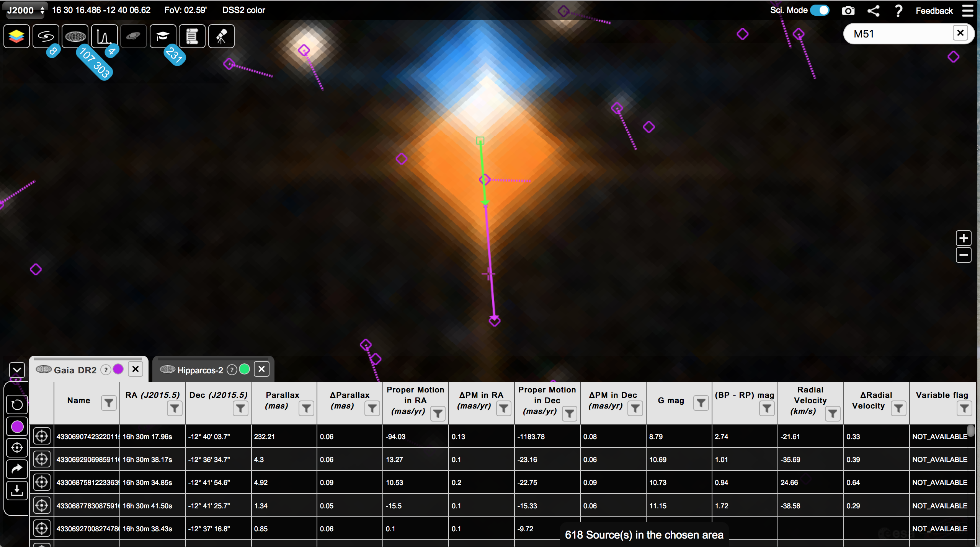Open the solar system planet icon
Image resolution: width=980 pixels, height=547 pixels.
(134, 36)
